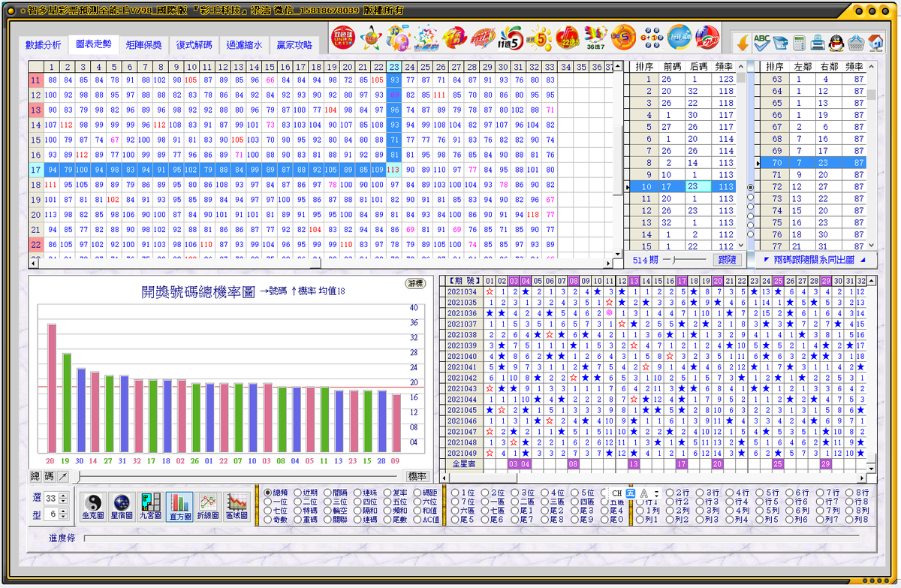
Task: Click the matrix column header 23
Action: click(x=395, y=67)
